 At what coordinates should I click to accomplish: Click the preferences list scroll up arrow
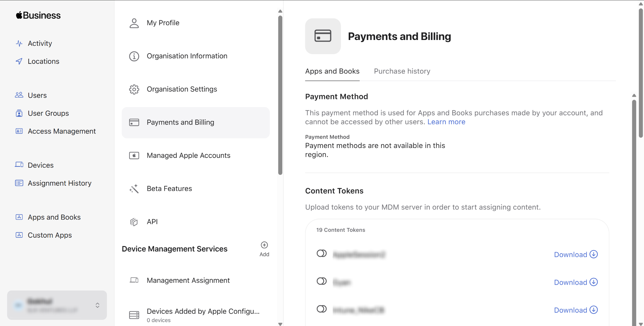(280, 11)
